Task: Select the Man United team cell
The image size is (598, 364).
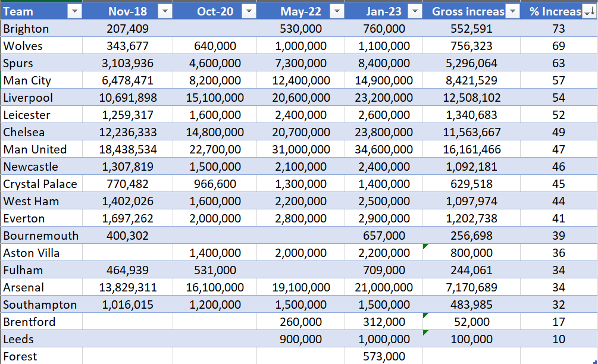Action: pos(42,149)
